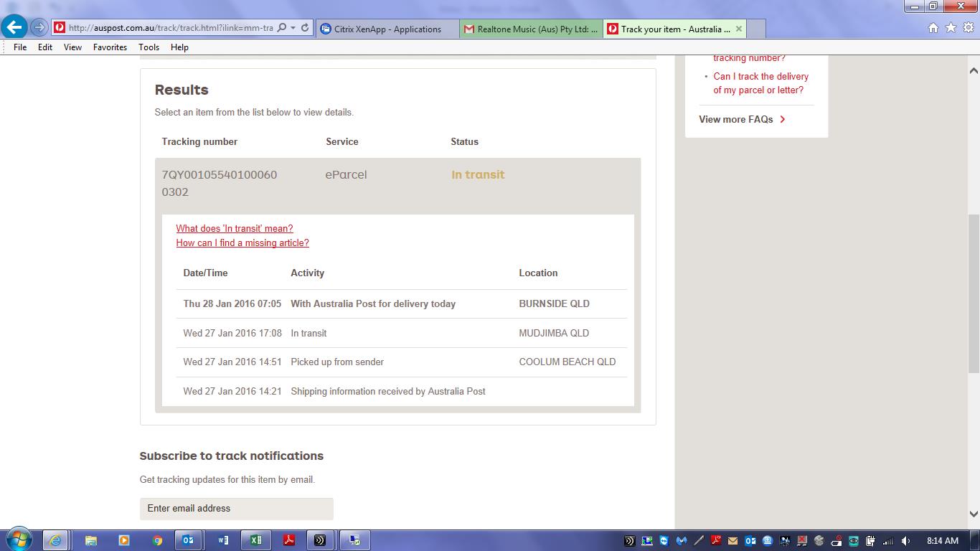Viewport: 980px width, 551px height.
Task: Click the Favorites star icon
Action: [951, 28]
